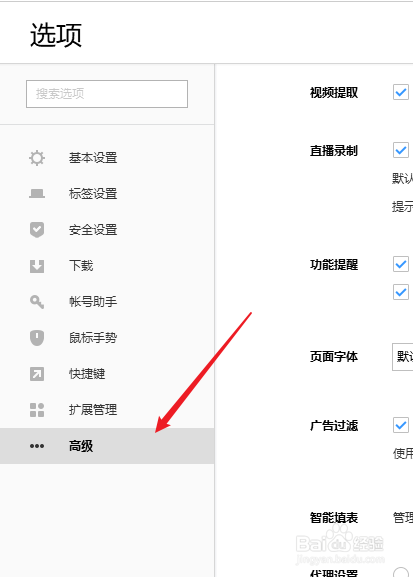Disable the 广告过滤 checkbox
413x577 pixels.
[x=400, y=425]
